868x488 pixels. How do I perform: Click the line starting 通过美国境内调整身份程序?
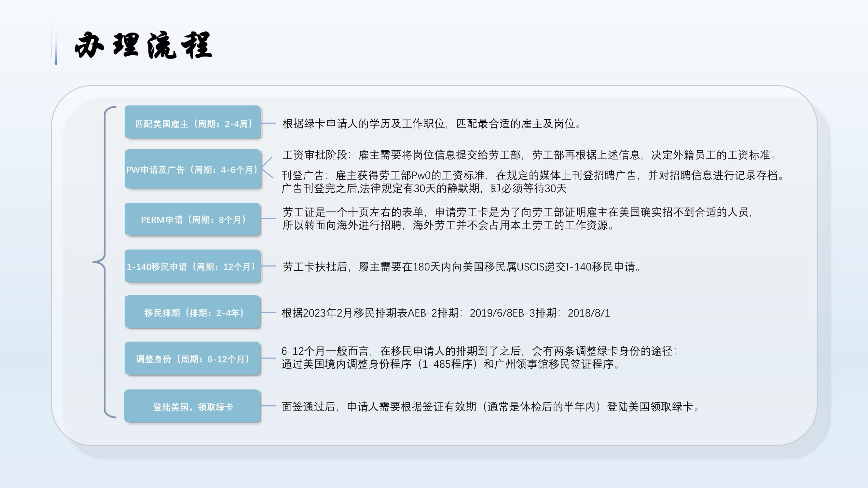pyautogui.click(x=451, y=364)
